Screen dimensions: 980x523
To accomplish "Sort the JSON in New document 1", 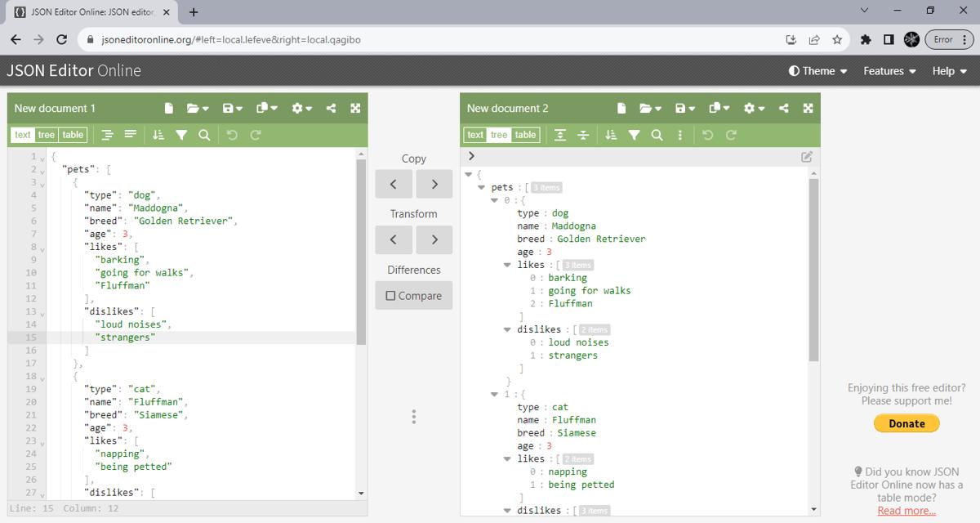I will click(158, 134).
